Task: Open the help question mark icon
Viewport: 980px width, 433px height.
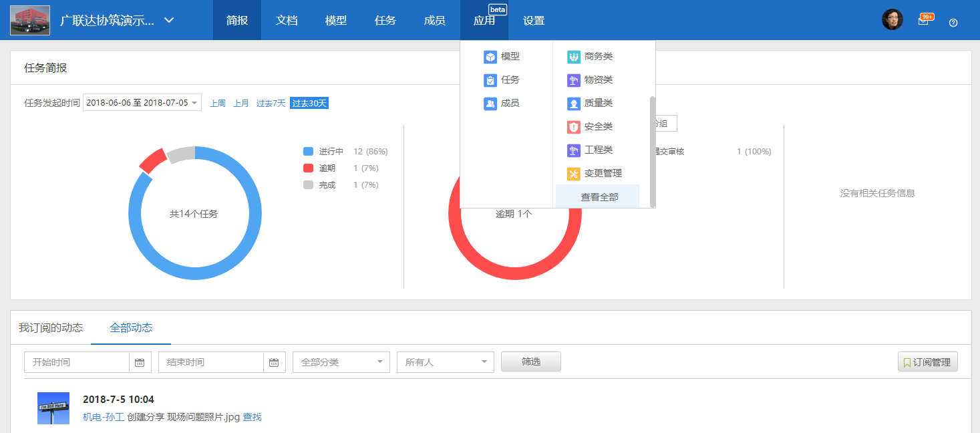Action: tap(953, 22)
